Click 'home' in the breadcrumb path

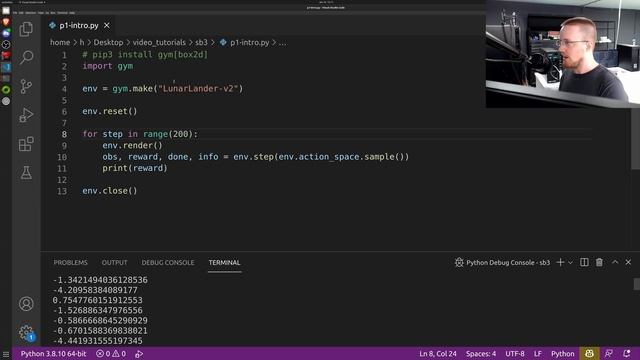60,42
